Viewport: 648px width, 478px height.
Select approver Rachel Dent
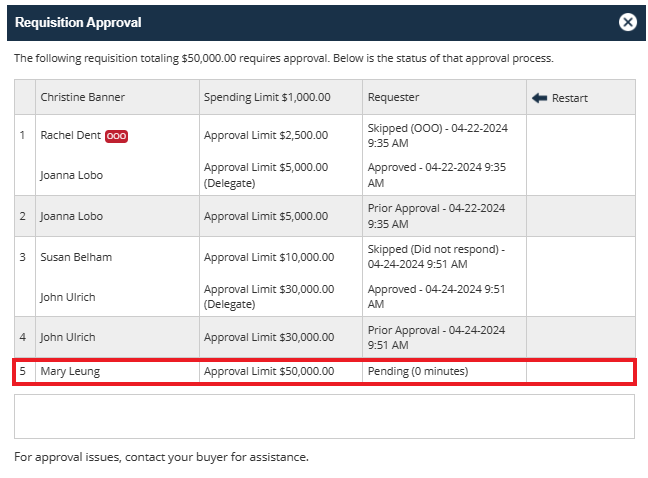(x=70, y=135)
